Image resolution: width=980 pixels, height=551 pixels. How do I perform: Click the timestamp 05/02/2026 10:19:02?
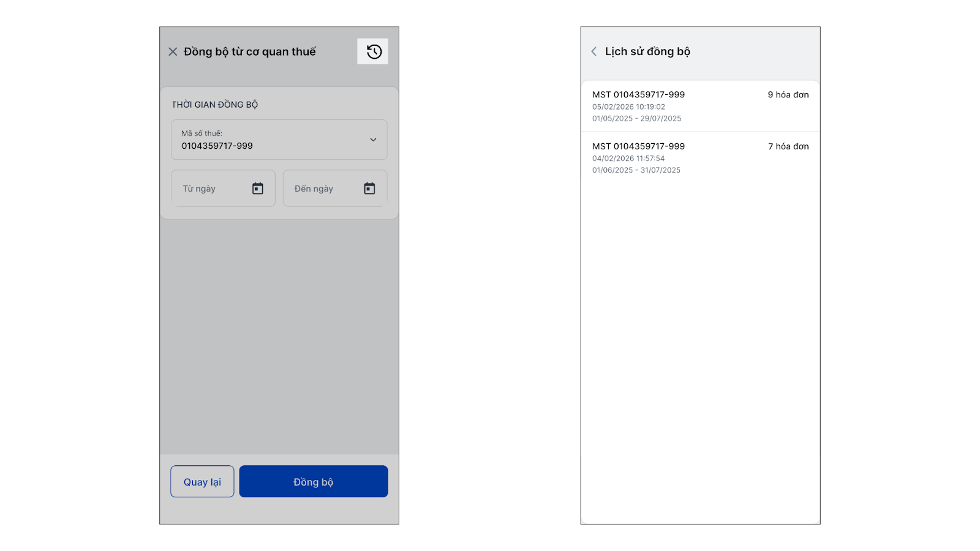coord(628,107)
